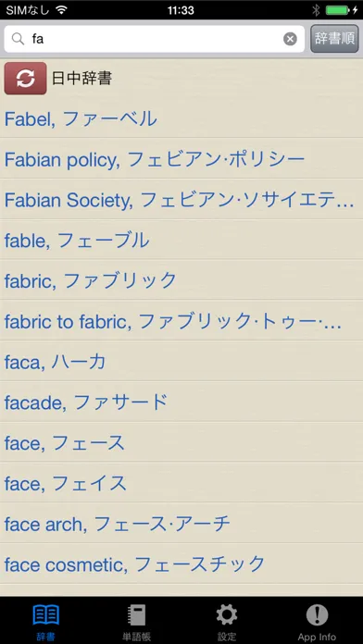Toggle sort order with 辞書順 button
Image resolution: width=363 pixels, height=644 pixels.
(334, 39)
